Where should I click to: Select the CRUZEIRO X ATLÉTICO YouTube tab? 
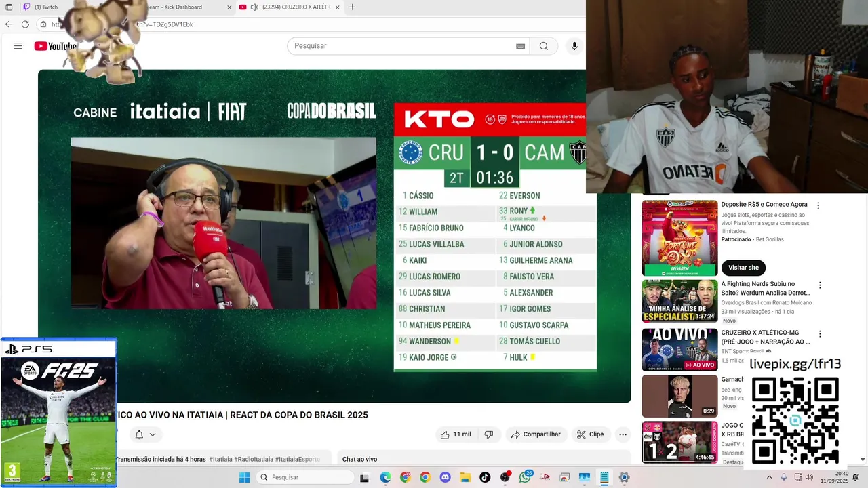[x=290, y=7]
